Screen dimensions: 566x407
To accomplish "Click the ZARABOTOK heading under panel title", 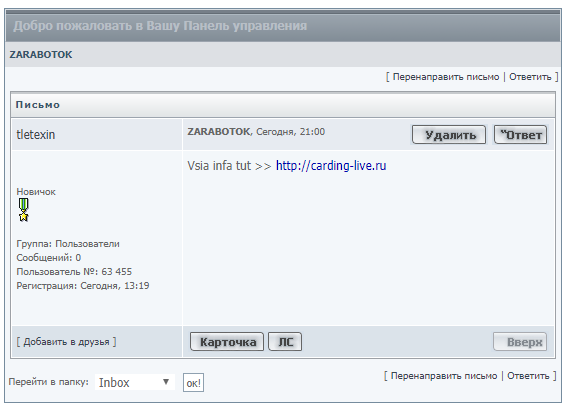I will click(x=41, y=54).
